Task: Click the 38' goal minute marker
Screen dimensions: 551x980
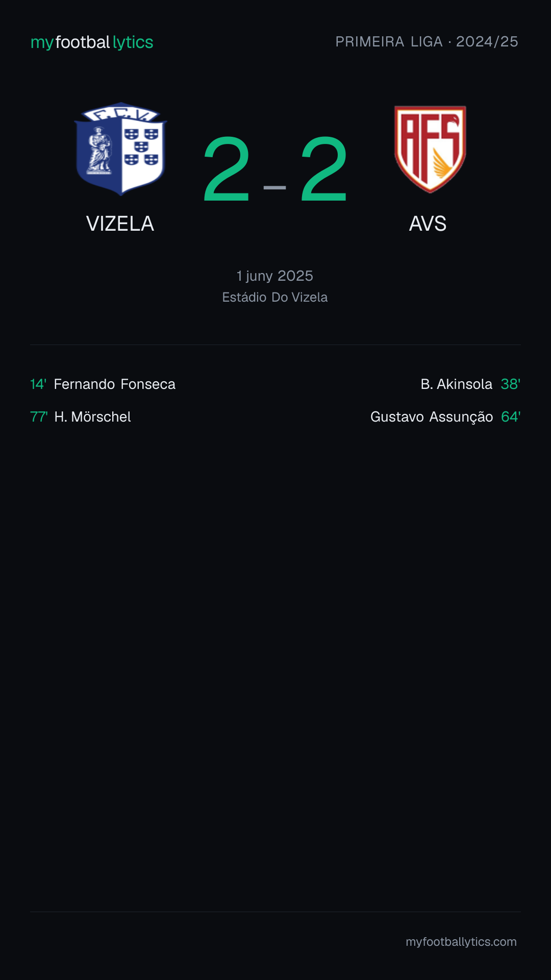Action: click(x=511, y=384)
